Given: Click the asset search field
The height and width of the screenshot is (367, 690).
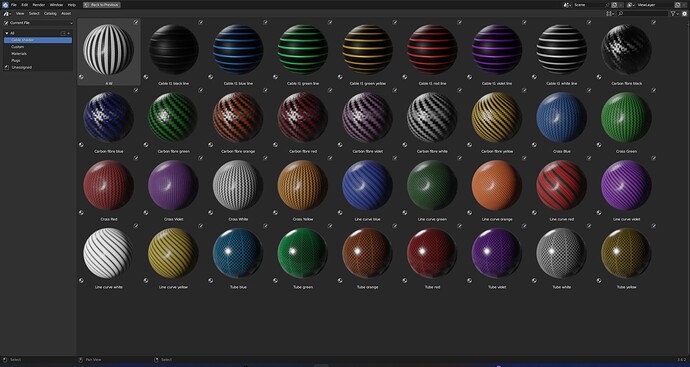Looking at the screenshot, I should click(x=642, y=14).
